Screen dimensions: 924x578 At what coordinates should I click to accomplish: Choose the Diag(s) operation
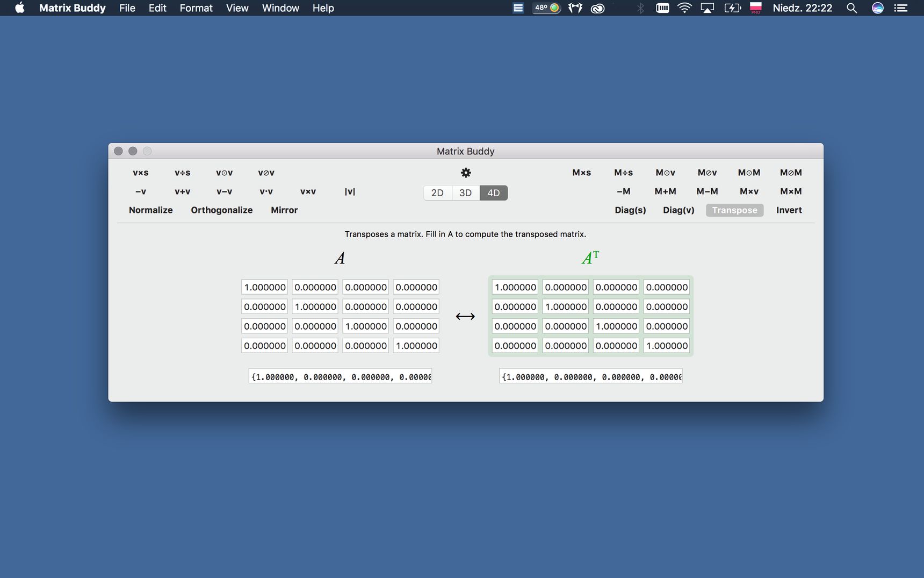click(631, 210)
